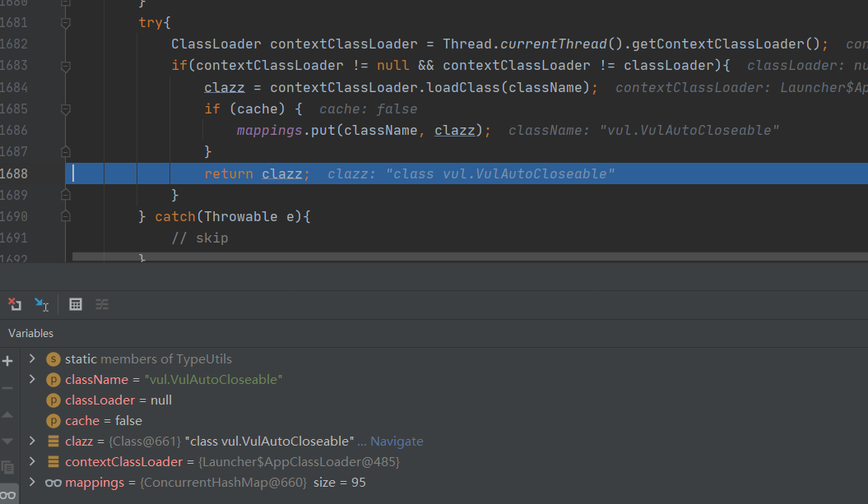868x504 pixels.
Task: Select the Variables tab header
Action: (31, 333)
